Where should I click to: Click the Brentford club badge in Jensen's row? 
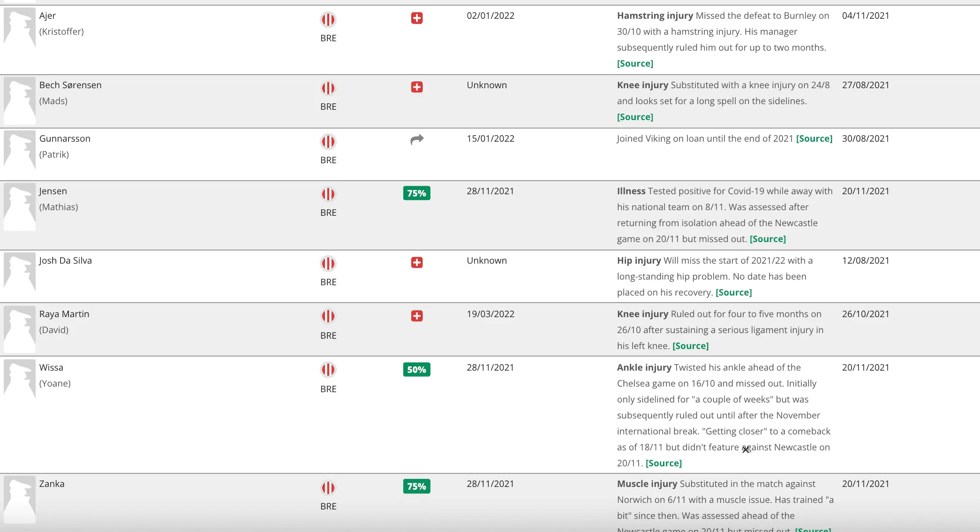coord(328,194)
